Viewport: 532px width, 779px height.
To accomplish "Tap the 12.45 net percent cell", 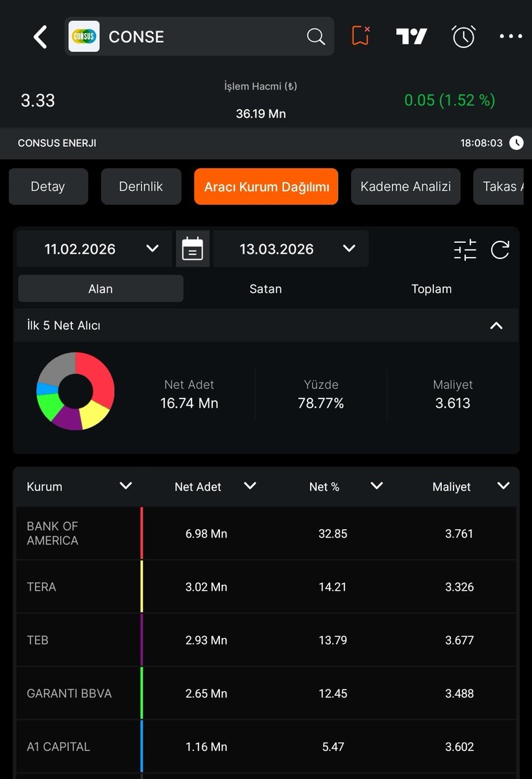I will click(333, 693).
